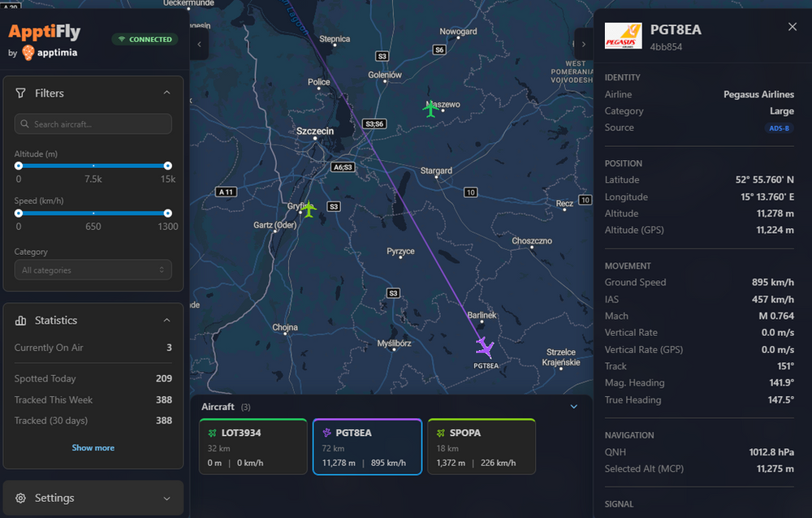This screenshot has width=812, height=518.
Task: Click the Goleniów town label
Action: tap(385, 76)
